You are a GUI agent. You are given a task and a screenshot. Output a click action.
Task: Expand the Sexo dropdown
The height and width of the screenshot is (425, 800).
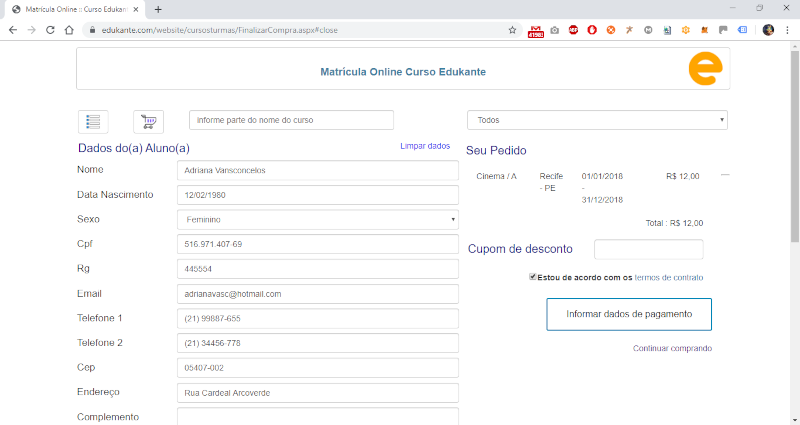tap(318, 219)
